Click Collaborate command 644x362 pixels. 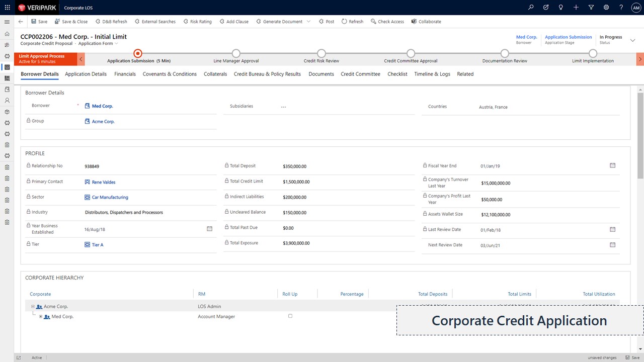click(x=426, y=22)
